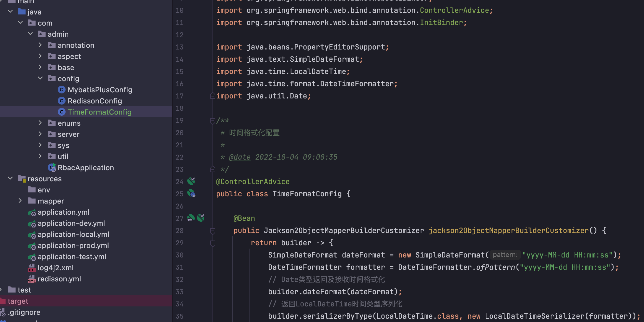The image size is (644, 322).
Task: Click jackson2ObjectMapperBuilderCustomizer method name
Action: [x=509, y=231]
